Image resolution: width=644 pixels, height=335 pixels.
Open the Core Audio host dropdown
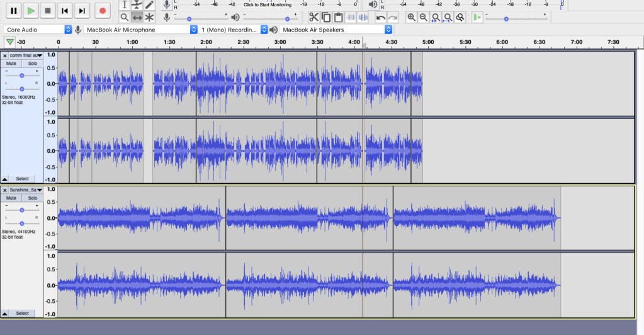point(38,30)
